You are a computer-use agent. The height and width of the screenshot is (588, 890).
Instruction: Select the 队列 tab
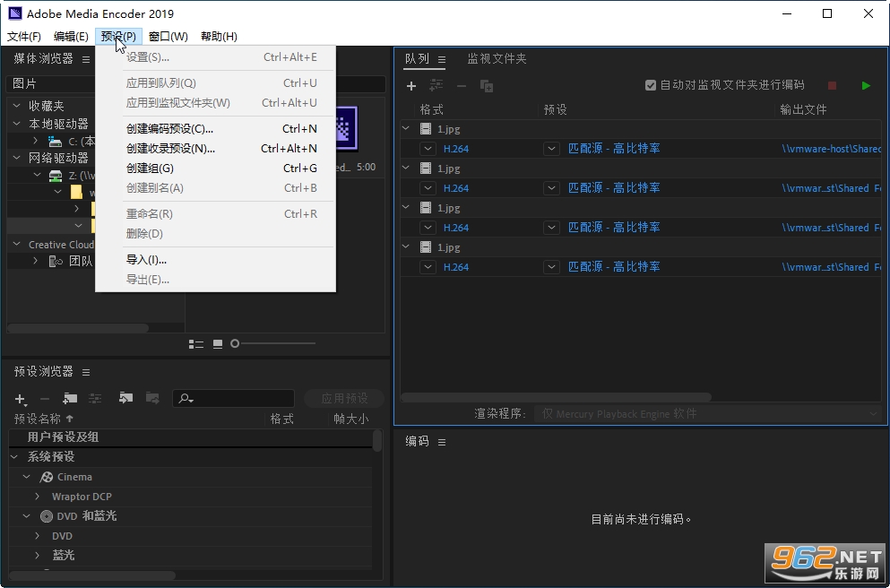[x=417, y=58]
